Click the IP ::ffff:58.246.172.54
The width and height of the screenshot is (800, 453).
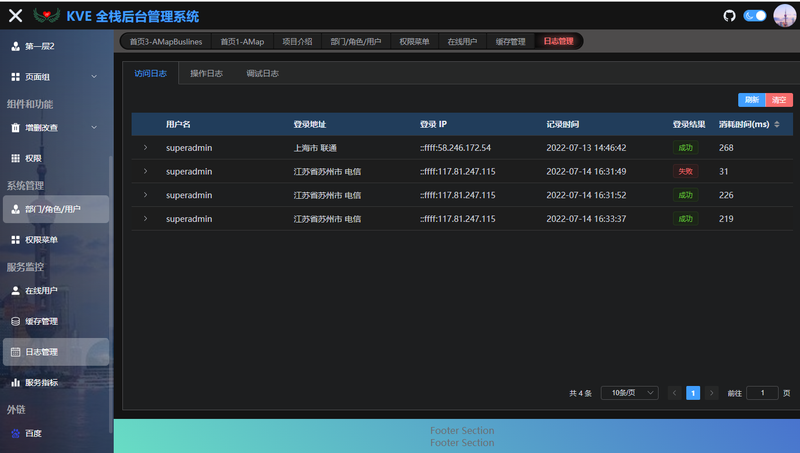point(455,148)
